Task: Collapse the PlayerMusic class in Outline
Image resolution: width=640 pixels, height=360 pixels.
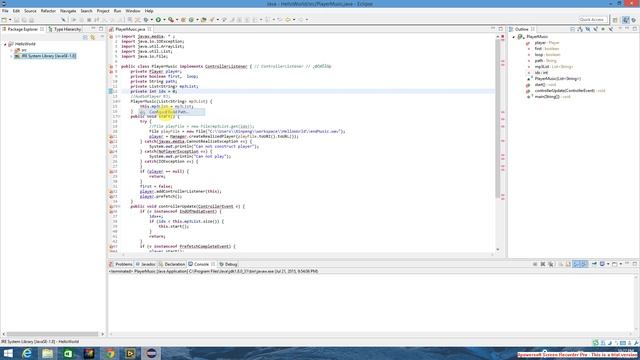Action: click(514, 37)
